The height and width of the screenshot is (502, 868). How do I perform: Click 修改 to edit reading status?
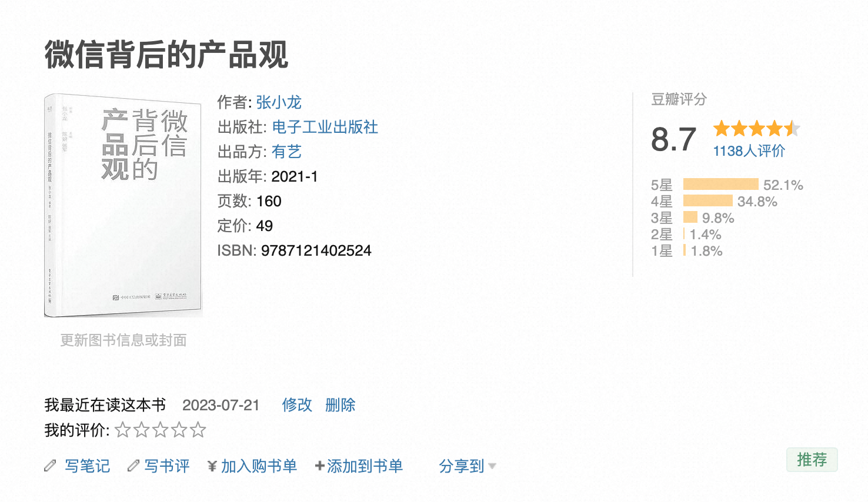tap(297, 405)
